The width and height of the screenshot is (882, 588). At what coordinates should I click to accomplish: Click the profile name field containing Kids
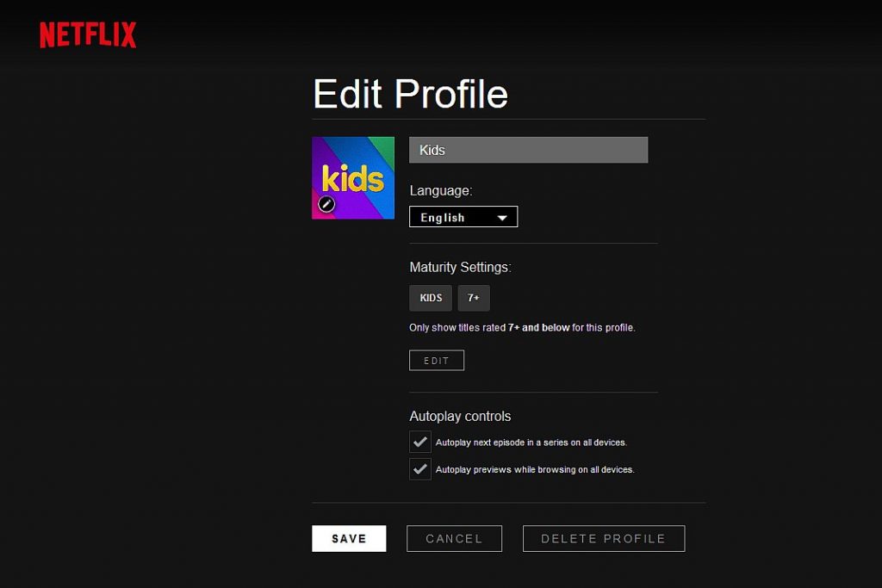point(528,150)
